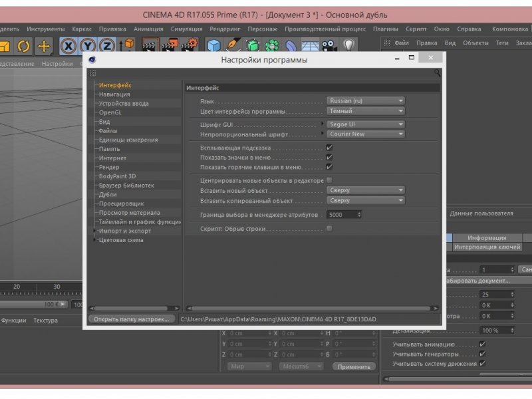This screenshot has width=532, height=399.
Task: Click the Детализация 100 % field
Action: 497,330
